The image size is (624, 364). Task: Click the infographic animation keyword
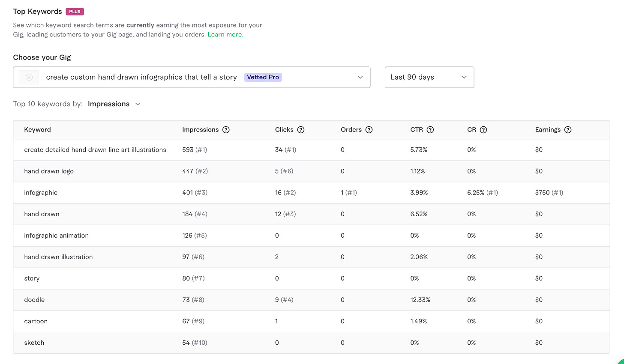(56, 236)
